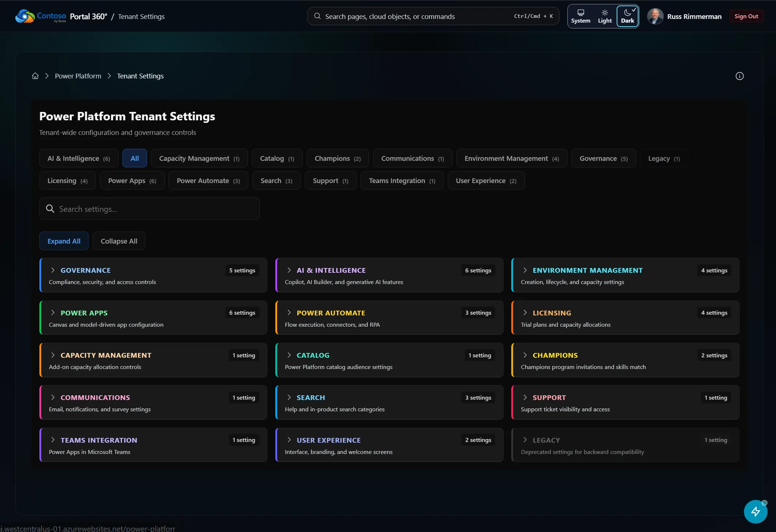
Task: Filter by Support category chip
Action: pyautogui.click(x=331, y=180)
